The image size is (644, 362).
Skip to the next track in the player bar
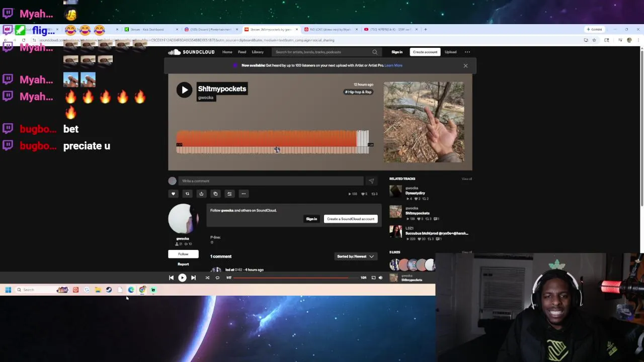(193, 278)
